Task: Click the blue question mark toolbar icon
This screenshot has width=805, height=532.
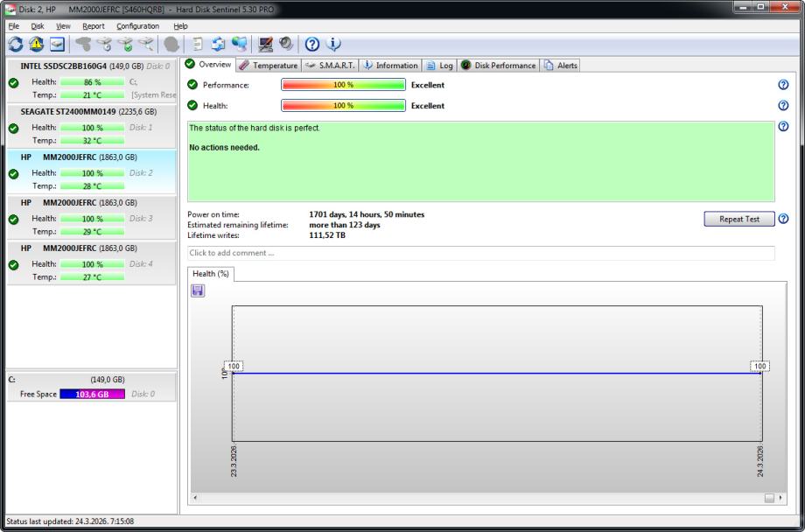Action: pyautogui.click(x=312, y=44)
